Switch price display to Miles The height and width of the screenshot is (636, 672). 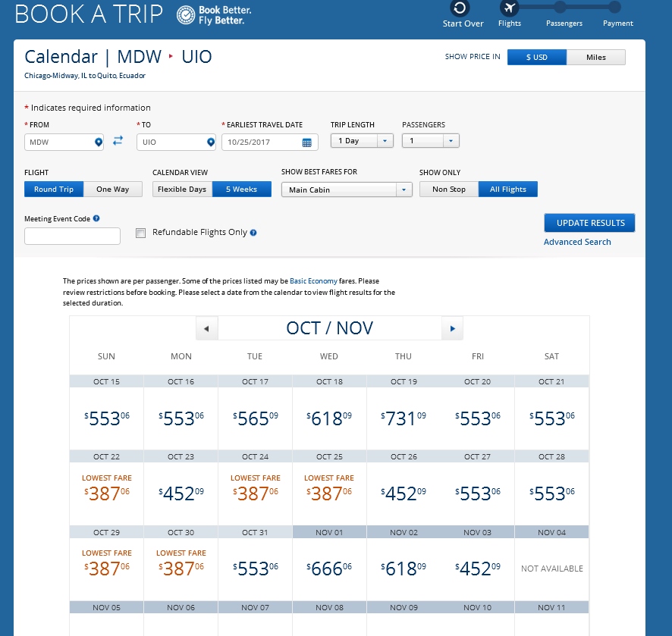pos(596,58)
